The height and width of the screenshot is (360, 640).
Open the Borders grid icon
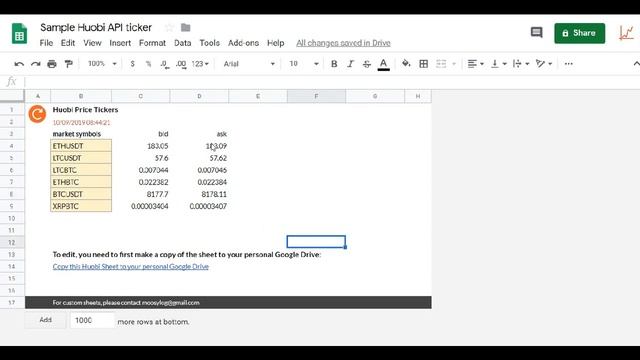pos(424,64)
